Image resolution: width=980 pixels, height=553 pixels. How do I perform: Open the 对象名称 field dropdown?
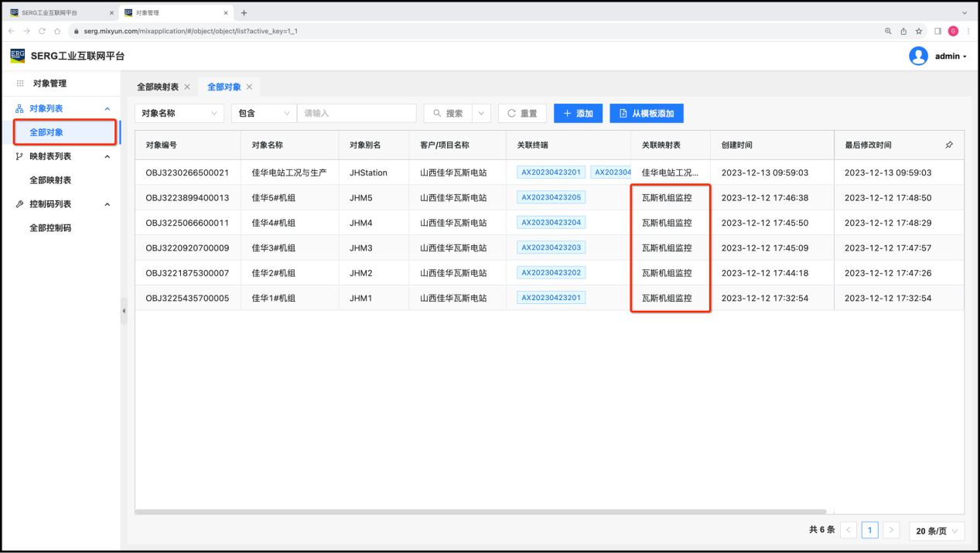[x=179, y=113]
